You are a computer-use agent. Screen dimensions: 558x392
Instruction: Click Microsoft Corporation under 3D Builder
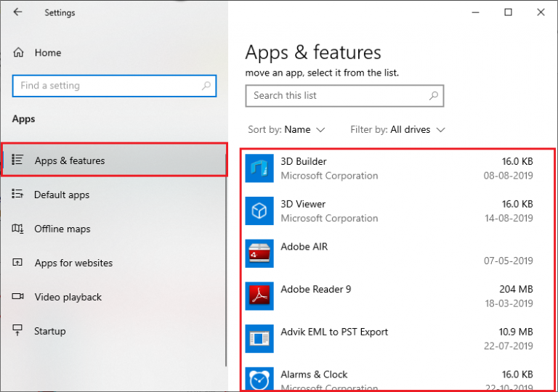[x=329, y=176]
